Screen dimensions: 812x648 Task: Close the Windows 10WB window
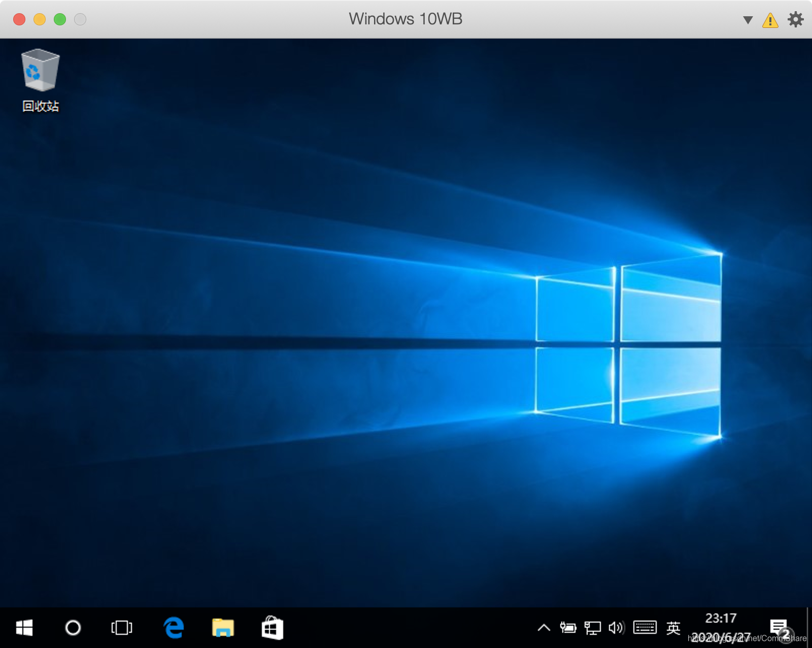tap(19, 19)
